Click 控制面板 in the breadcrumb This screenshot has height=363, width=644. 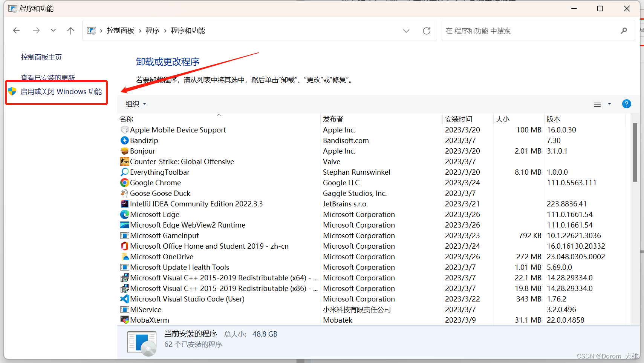point(121,31)
